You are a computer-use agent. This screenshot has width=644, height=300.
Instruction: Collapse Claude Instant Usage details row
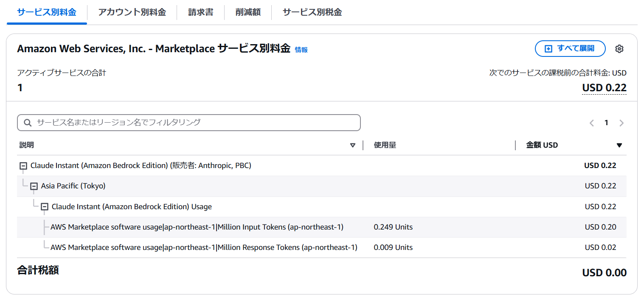click(45, 207)
